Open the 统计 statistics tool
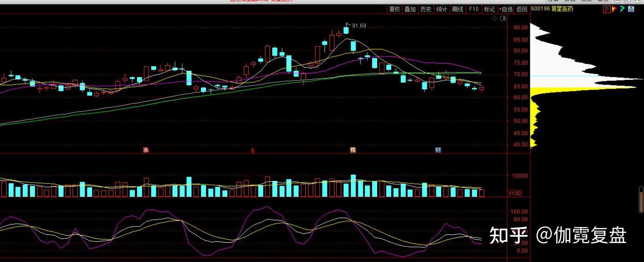 [x=442, y=9]
